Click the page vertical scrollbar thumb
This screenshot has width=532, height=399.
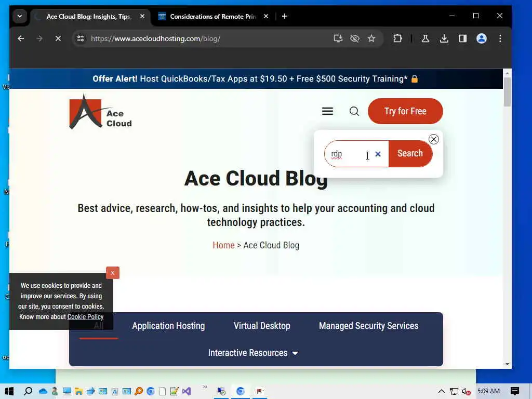pos(507,91)
